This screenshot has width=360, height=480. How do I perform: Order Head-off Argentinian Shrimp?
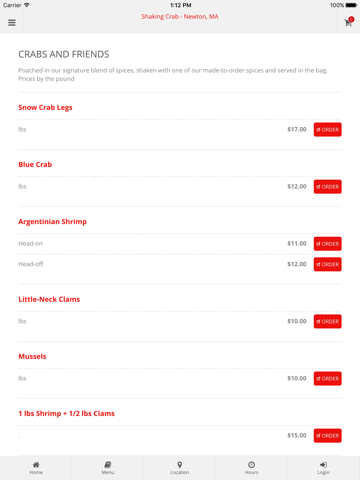click(x=327, y=264)
